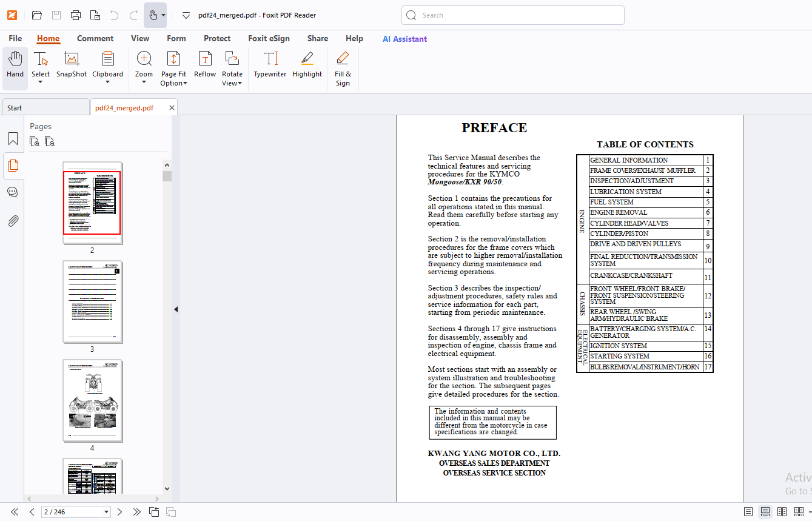
Task: Expand the Select tool dropdown arrow
Action: pyautogui.click(x=41, y=82)
